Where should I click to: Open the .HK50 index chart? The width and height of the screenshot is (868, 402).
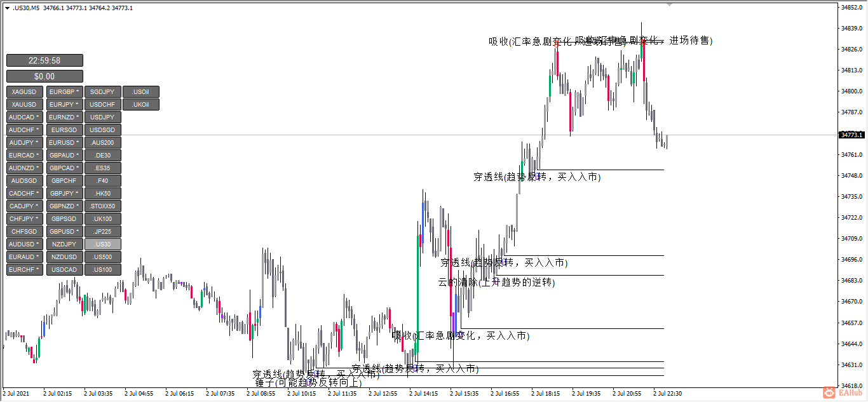click(102, 194)
